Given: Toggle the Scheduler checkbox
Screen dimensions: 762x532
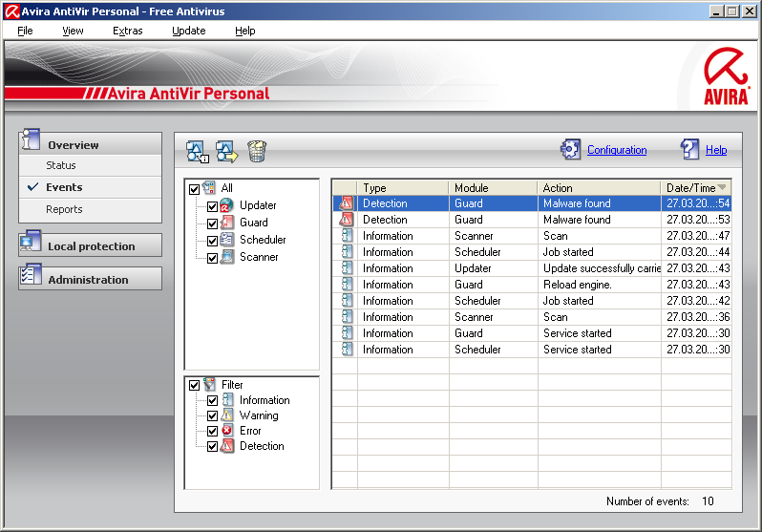Looking at the screenshot, I should point(212,241).
